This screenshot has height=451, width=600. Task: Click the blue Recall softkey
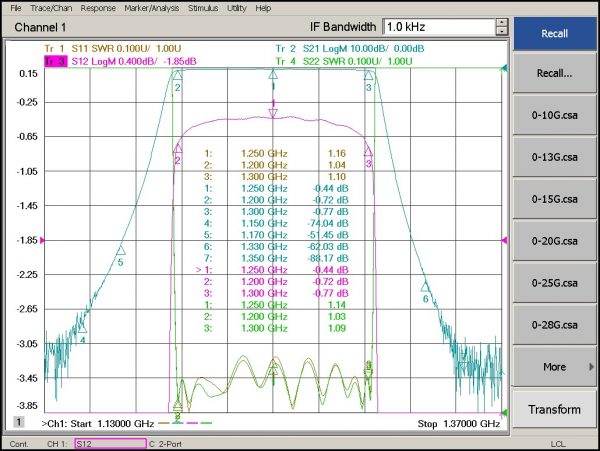(x=554, y=34)
